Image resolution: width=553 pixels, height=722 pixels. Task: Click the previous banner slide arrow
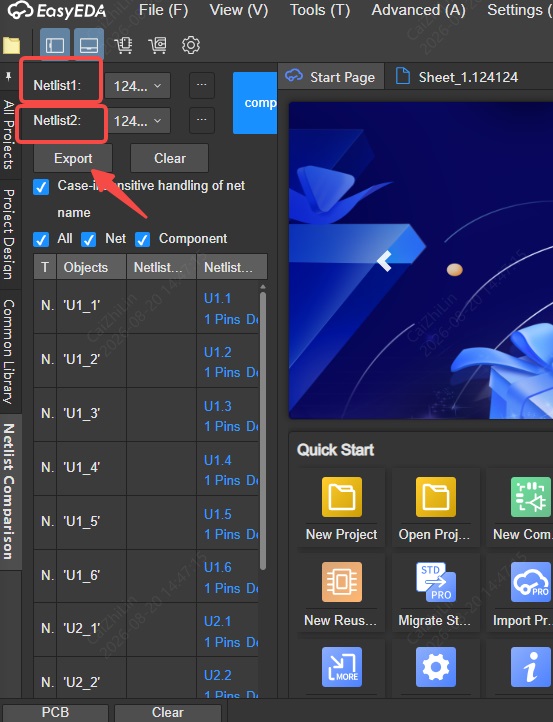coord(384,261)
